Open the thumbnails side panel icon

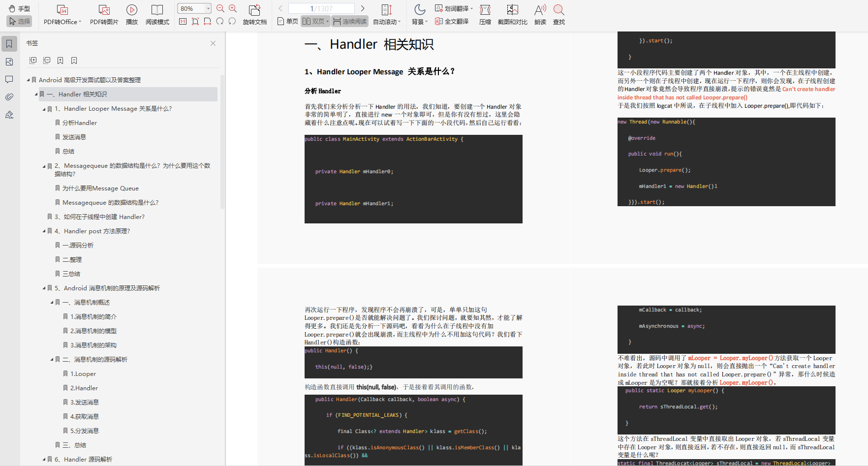(9, 62)
